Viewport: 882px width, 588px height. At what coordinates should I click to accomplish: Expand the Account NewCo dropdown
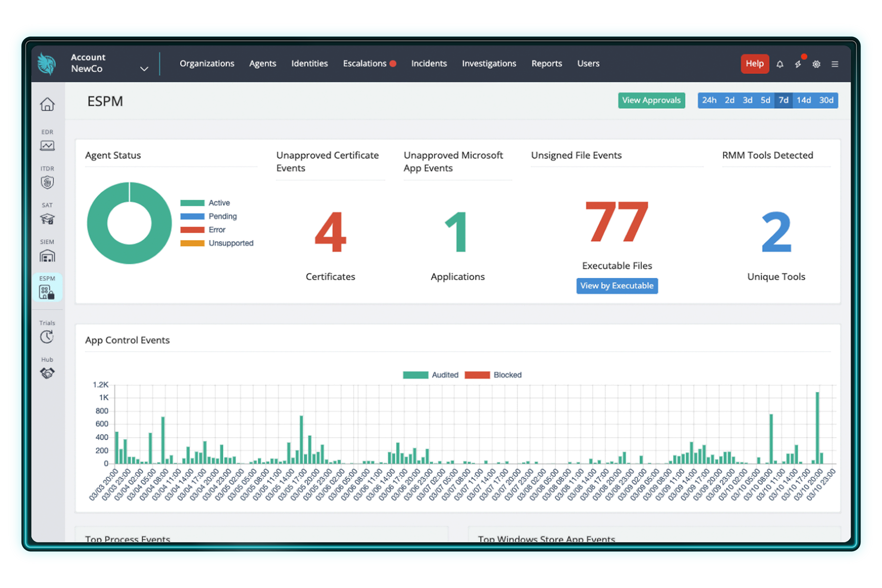144,69
